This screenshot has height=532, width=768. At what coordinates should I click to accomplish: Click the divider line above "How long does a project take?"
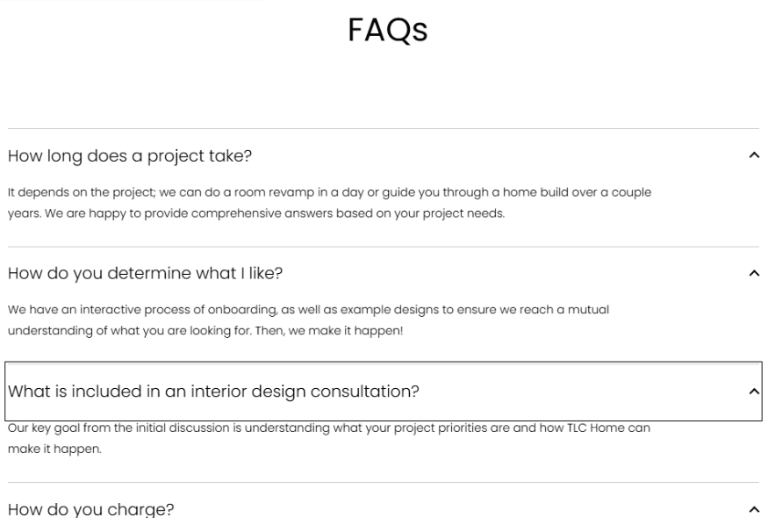[x=384, y=129]
